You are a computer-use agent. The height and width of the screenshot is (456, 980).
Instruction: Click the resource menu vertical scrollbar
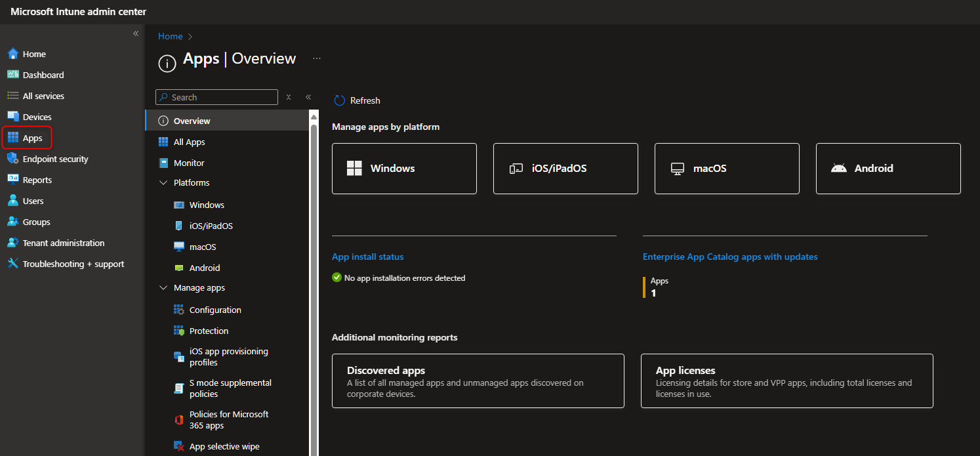(x=314, y=282)
